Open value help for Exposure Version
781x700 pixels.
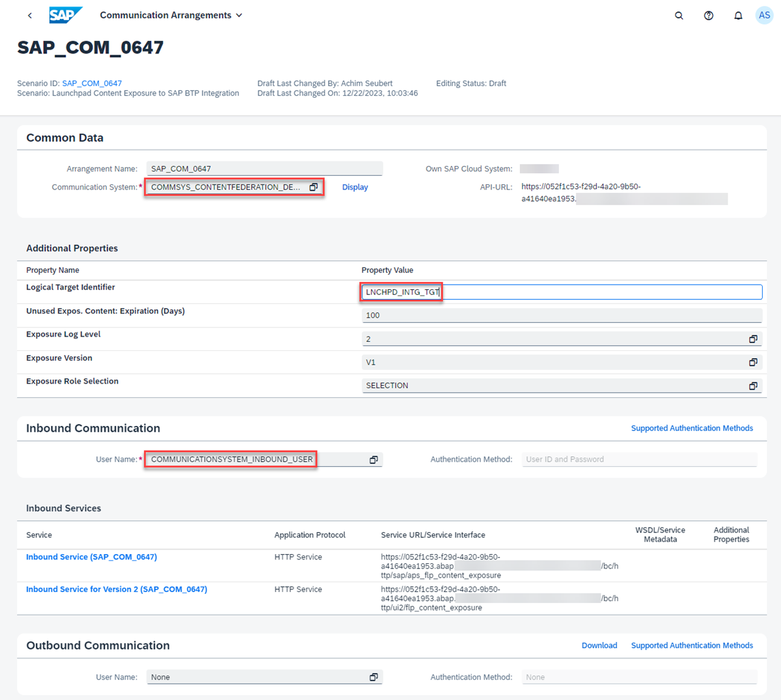tap(753, 362)
